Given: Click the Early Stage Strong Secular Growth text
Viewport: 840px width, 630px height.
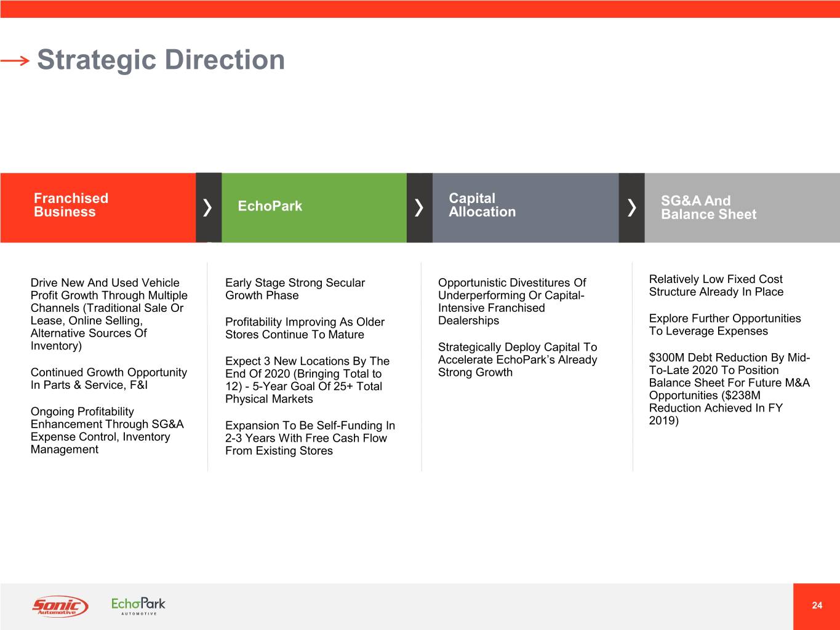Looking at the screenshot, I should 295,289.
